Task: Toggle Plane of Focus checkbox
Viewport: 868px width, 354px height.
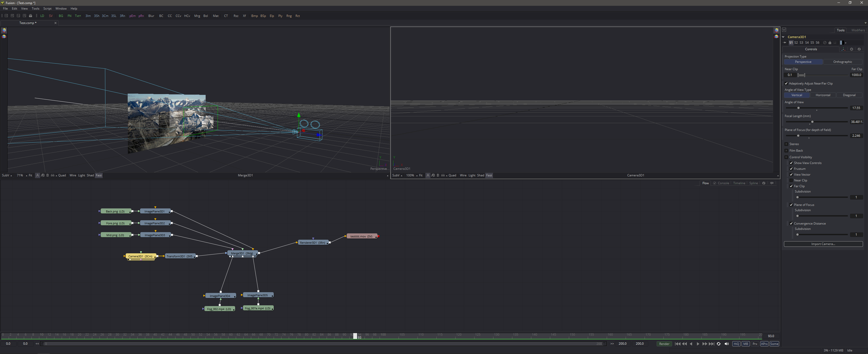Action: click(x=791, y=205)
